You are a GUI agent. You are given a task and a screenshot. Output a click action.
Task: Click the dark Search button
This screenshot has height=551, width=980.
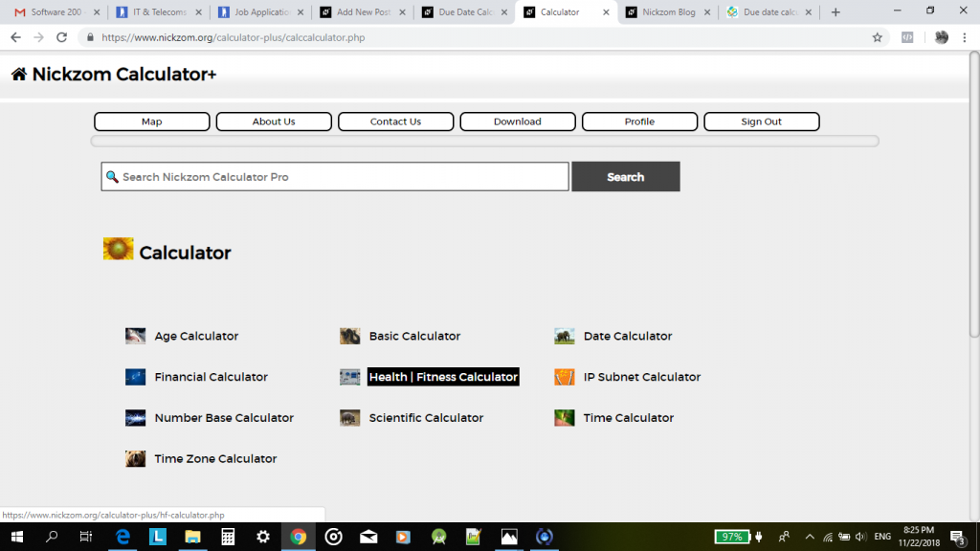coord(626,177)
